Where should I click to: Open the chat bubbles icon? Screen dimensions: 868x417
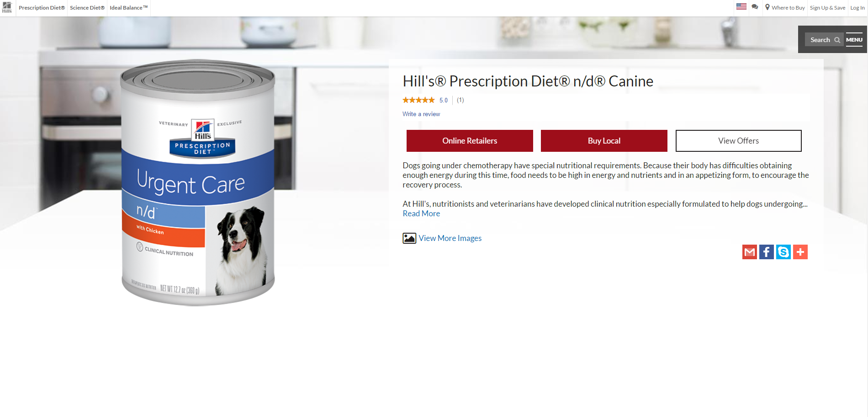tap(755, 7)
